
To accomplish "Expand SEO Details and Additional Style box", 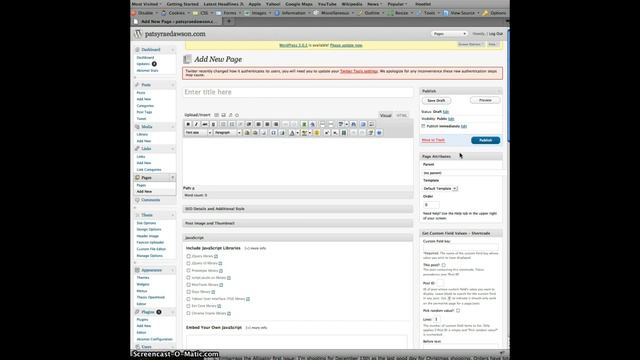I will coord(298,209).
